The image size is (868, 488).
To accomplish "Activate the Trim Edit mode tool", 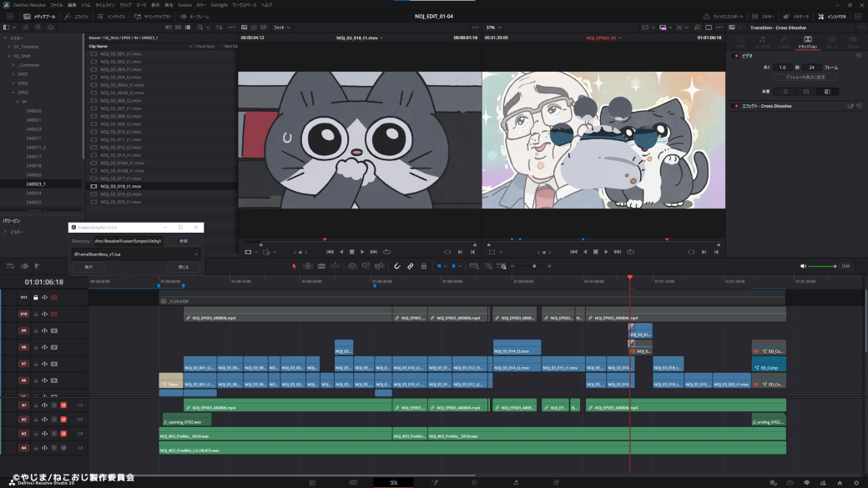I will (x=308, y=266).
